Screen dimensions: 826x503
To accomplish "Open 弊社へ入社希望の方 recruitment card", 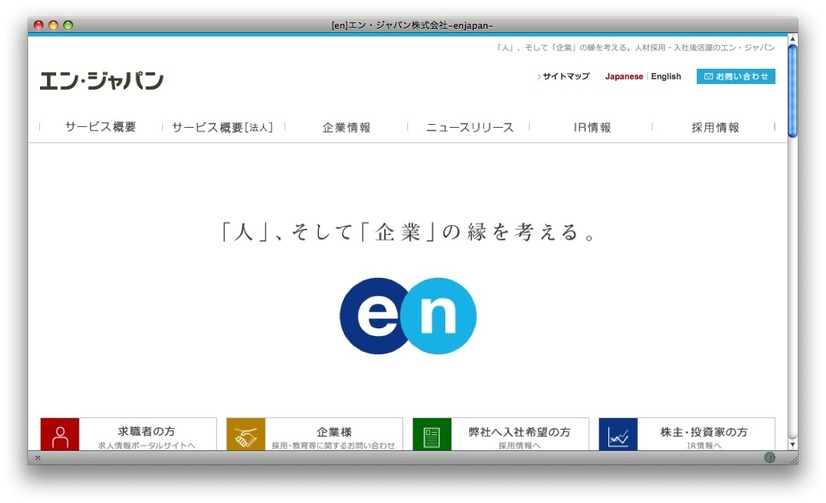I will coord(500,435).
